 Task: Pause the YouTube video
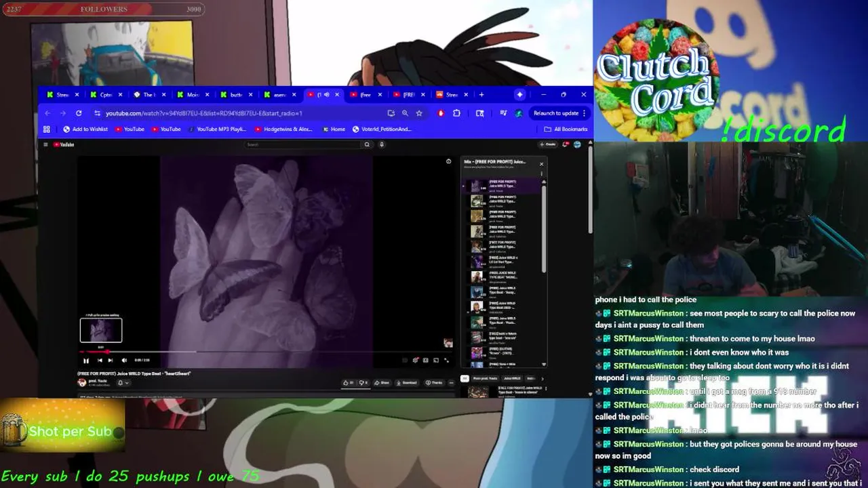pyautogui.click(x=85, y=361)
